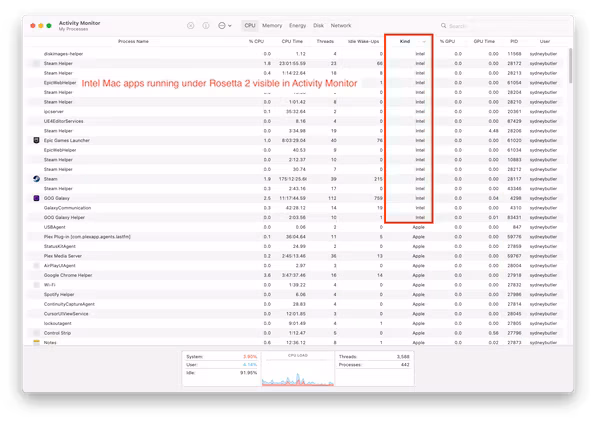Switch to the Memory tab

(x=272, y=25)
